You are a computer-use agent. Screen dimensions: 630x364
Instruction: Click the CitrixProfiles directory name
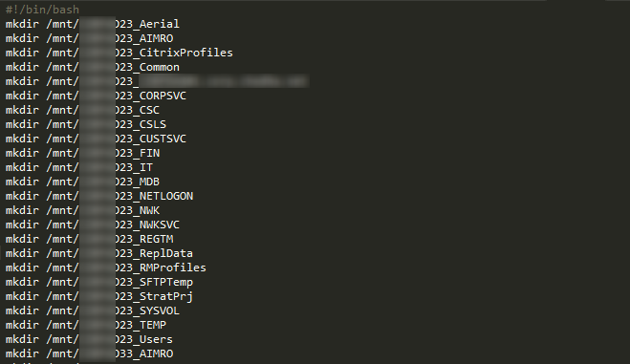[186, 53]
